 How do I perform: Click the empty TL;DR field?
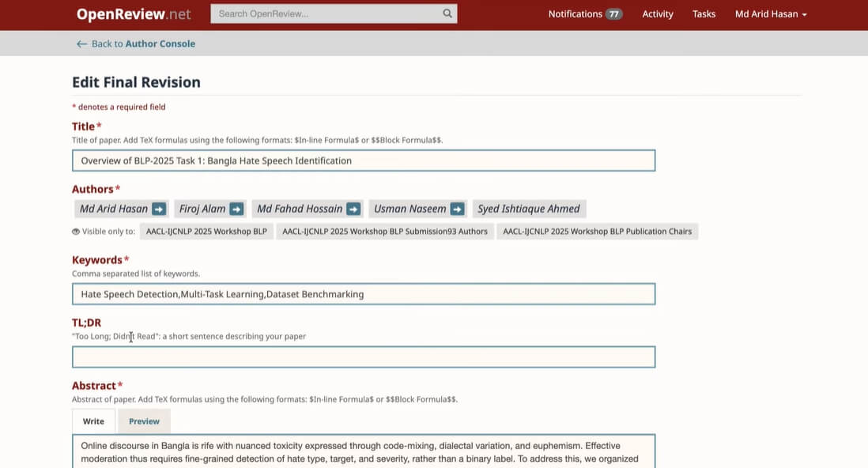(364, 357)
